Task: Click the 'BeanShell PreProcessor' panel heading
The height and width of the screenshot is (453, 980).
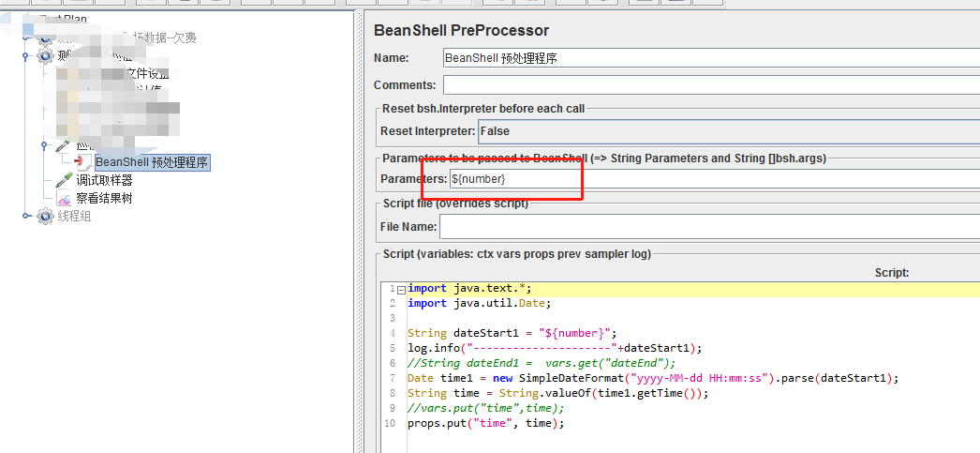Action: pyautogui.click(x=461, y=30)
